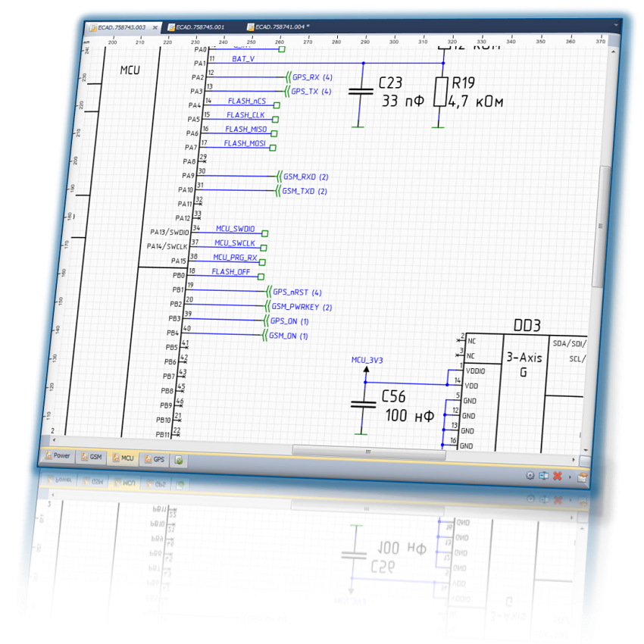Open the document tabs dropdown arrow at top right
The height and width of the screenshot is (644, 644).
click(616, 25)
